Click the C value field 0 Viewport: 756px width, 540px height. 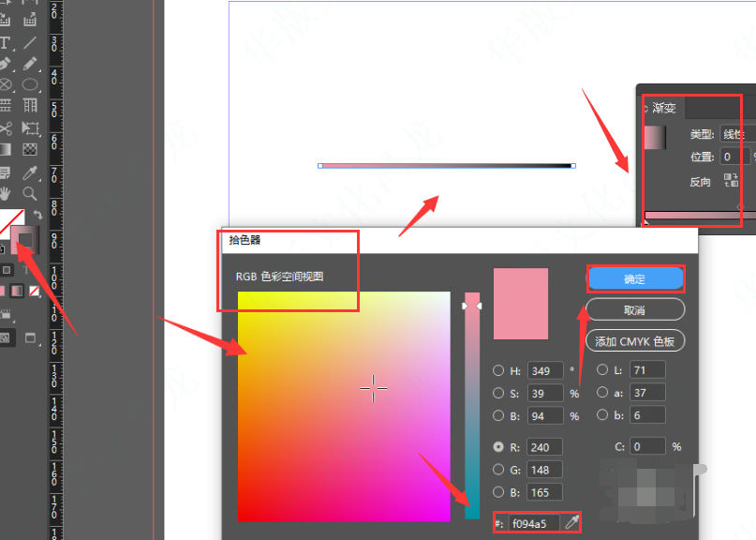click(x=647, y=446)
